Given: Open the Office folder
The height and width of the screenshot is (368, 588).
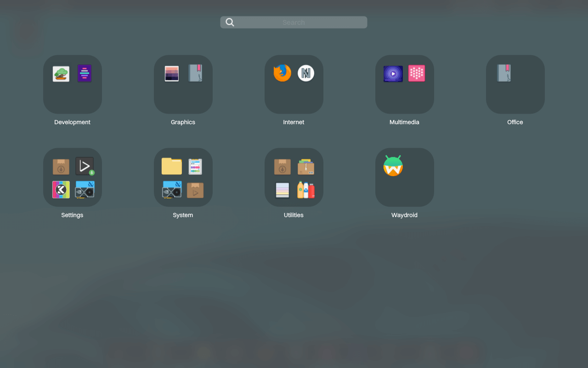Looking at the screenshot, I should pos(515,84).
